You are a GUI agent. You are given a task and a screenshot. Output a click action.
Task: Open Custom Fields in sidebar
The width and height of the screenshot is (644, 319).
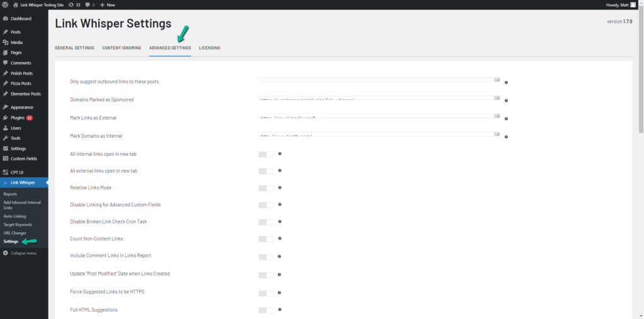[24, 159]
